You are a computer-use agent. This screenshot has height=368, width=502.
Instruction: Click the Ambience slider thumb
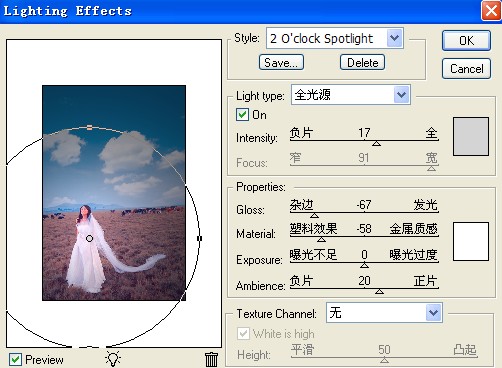(x=379, y=292)
